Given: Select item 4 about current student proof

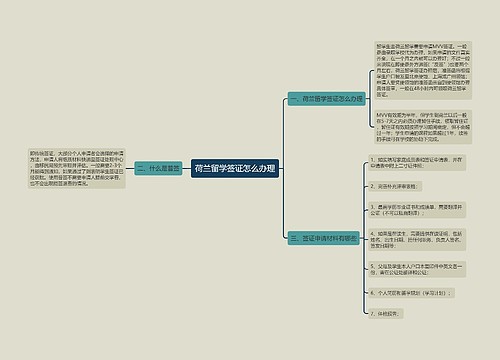Looking at the screenshot, I should (417, 239).
